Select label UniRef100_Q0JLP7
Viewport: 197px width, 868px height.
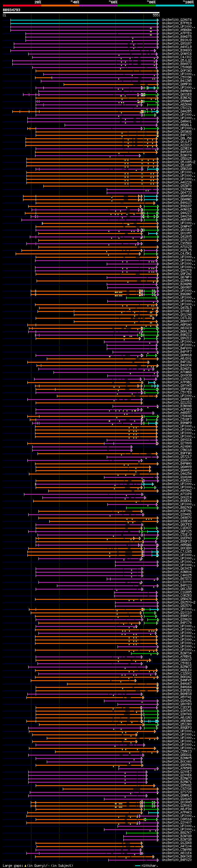(176, 142)
